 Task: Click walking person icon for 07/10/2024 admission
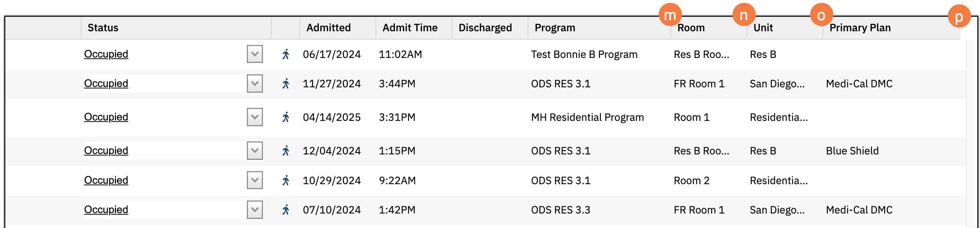tap(286, 210)
